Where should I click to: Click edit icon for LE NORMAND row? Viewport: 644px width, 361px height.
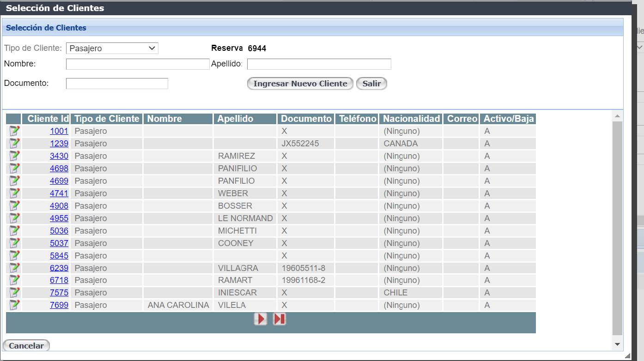[x=14, y=218]
